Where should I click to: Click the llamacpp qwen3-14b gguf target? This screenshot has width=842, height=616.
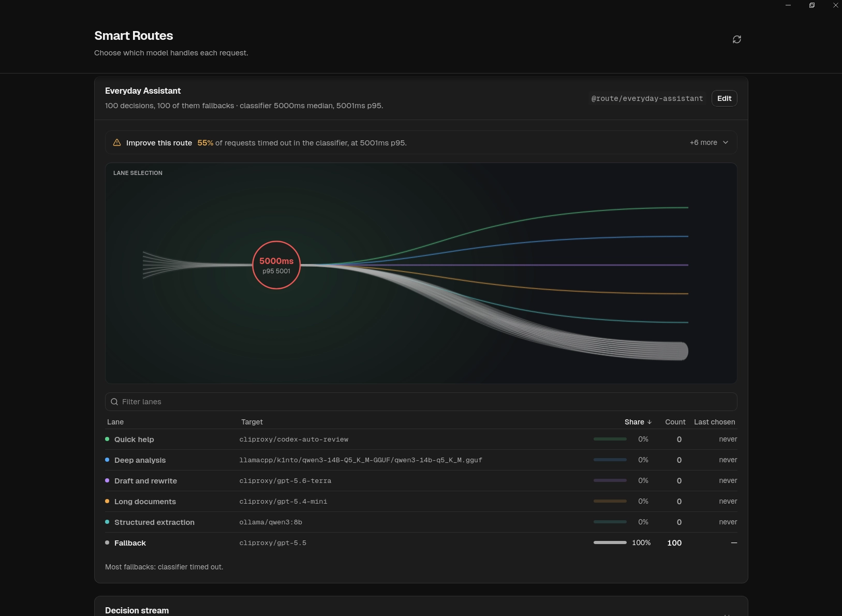(x=361, y=460)
